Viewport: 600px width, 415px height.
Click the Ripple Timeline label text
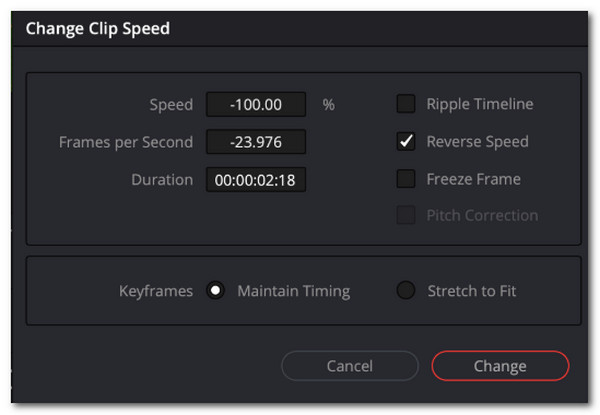(480, 104)
